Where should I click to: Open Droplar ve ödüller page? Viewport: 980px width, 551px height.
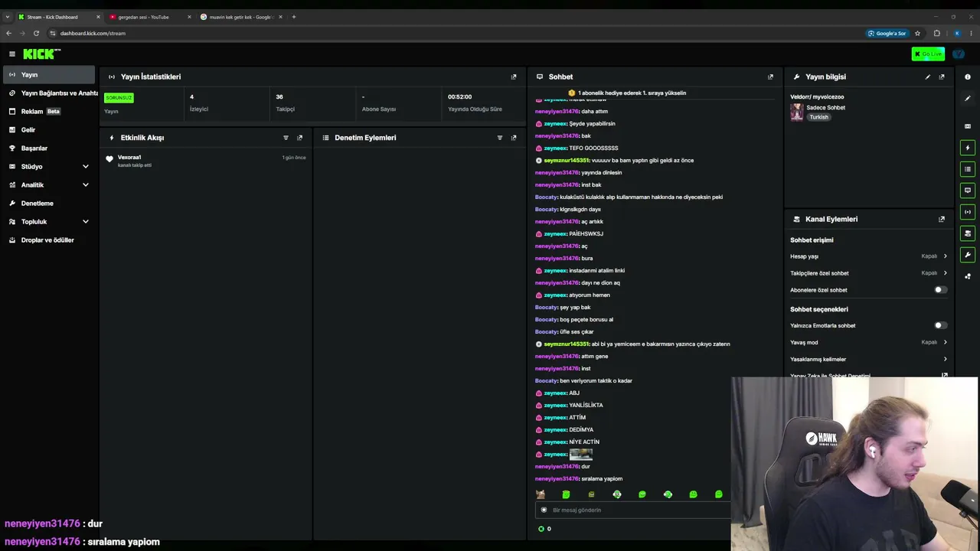49,240
